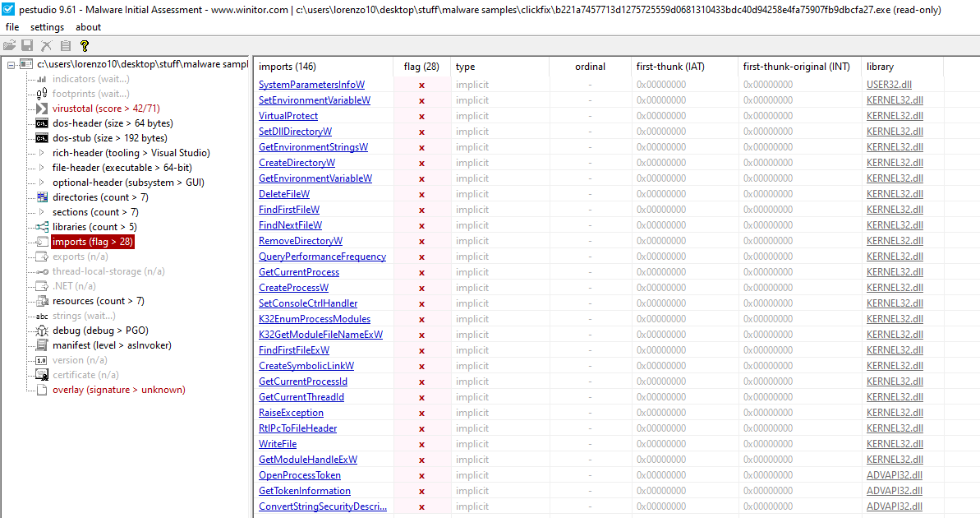The height and width of the screenshot is (518, 980).
Task: Sort by the first-thunk (IAT) column header
Action: (x=684, y=67)
